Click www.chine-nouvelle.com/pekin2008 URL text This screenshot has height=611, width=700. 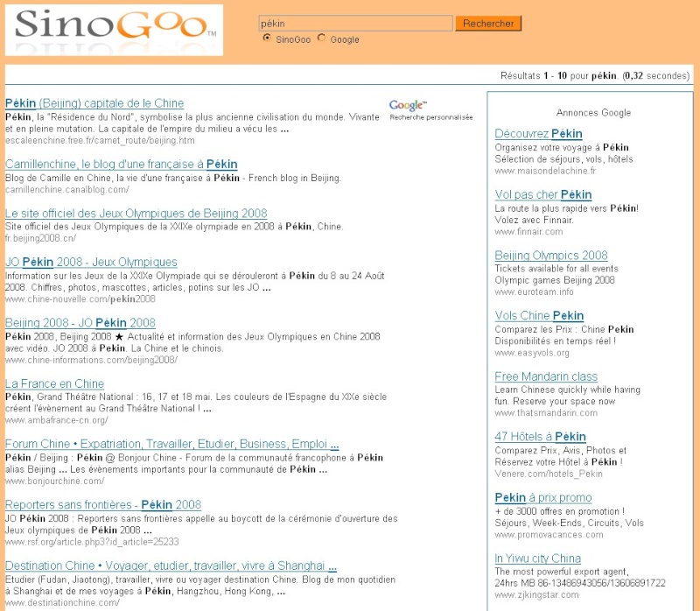pyautogui.click(x=80, y=298)
